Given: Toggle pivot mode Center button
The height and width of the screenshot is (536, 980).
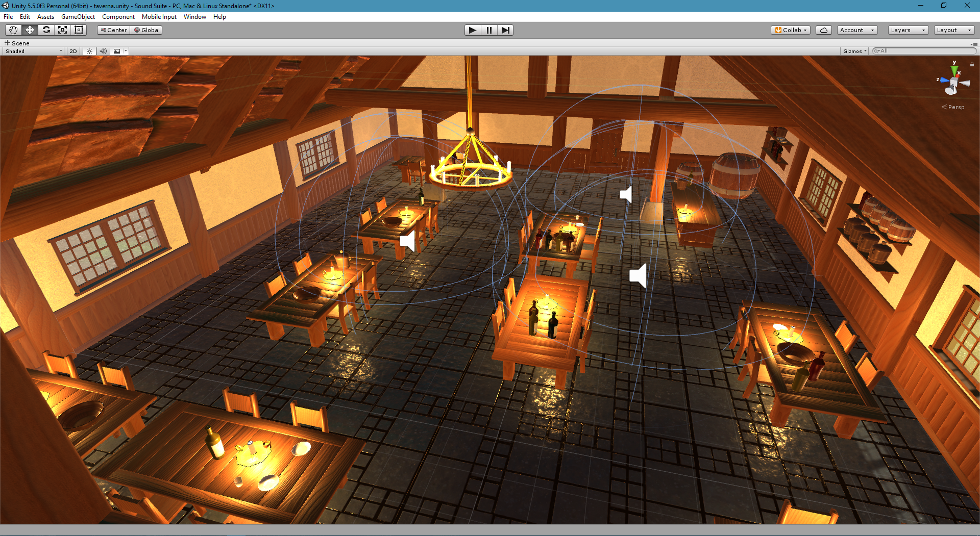Looking at the screenshot, I should click(113, 30).
